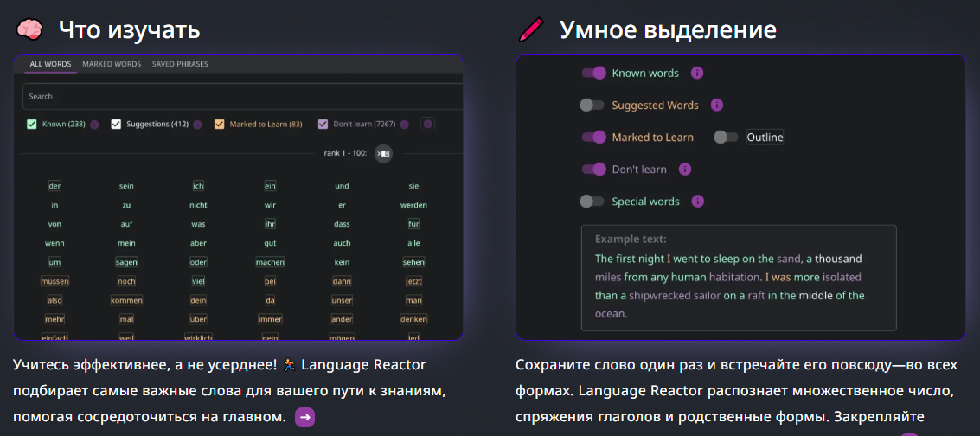Open info icon beside Suggested Words toggle
This screenshot has height=436, width=980.
(x=717, y=105)
